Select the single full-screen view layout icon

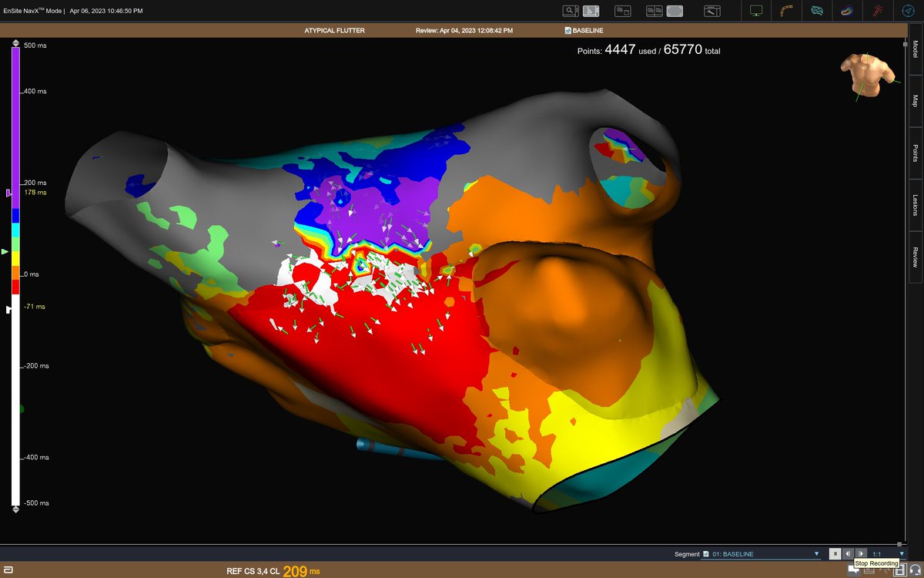(675, 11)
